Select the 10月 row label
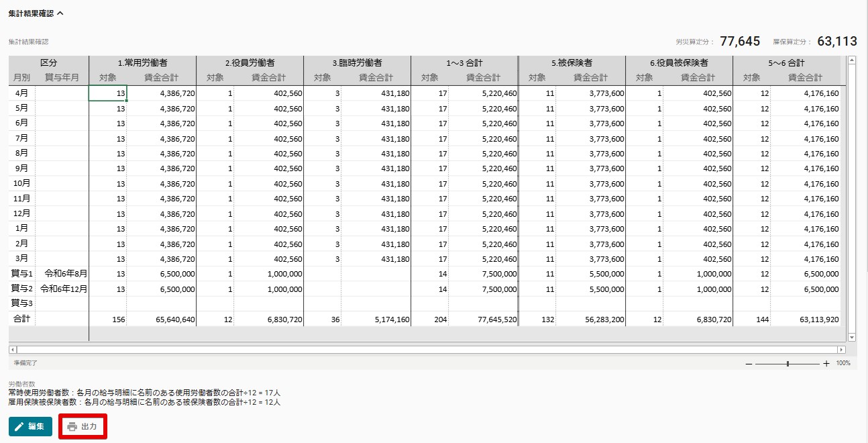 21,183
